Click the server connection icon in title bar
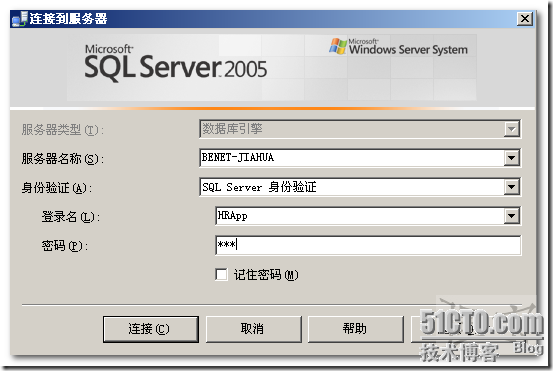Screen dimensions: 553x371 (x=20, y=19)
